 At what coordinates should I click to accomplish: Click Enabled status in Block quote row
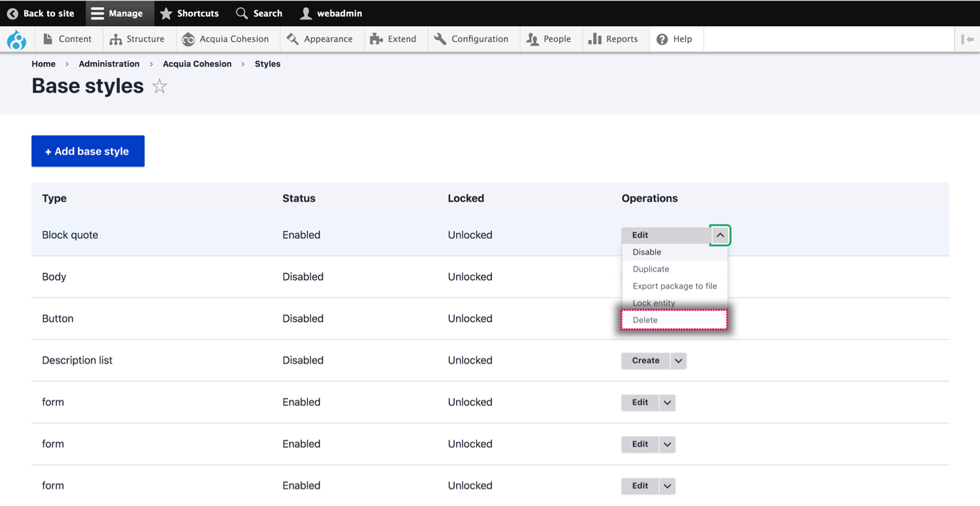(x=301, y=235)
